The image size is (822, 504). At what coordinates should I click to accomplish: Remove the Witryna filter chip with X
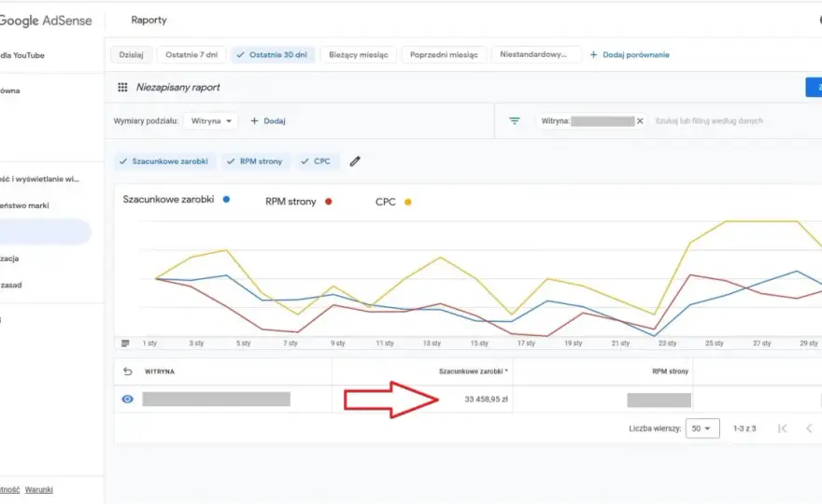pyautogui.click(x=640, y=121)
